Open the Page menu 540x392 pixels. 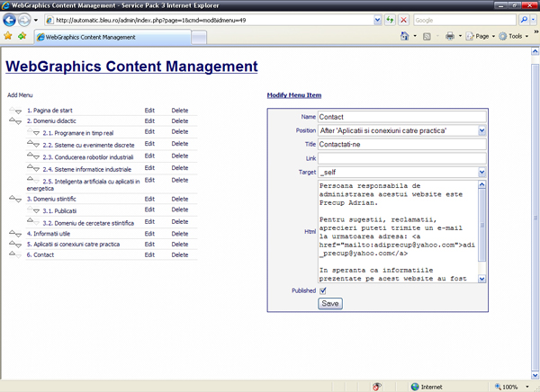click(x=481, y=37)
